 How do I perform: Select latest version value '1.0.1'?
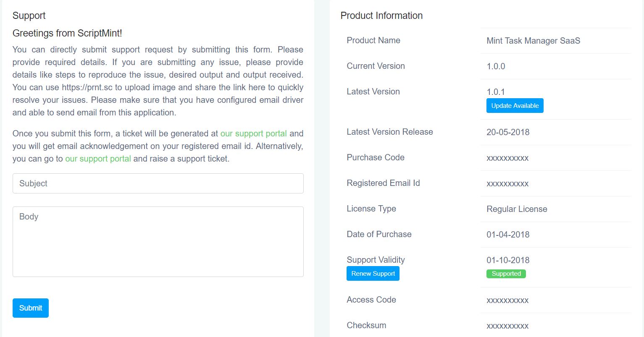pos(496,92)
